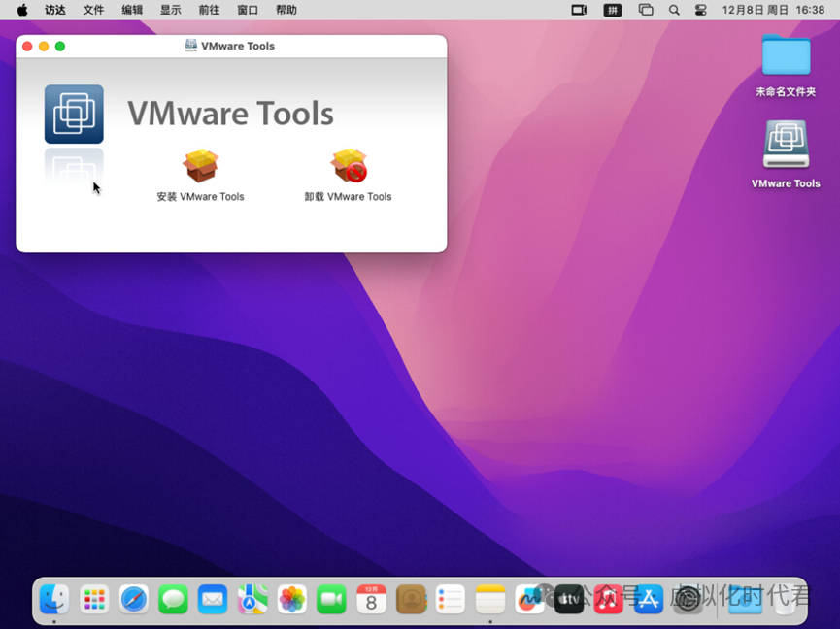
Task: Open the 窗口 menu
Action: click(x=248, y=10)
